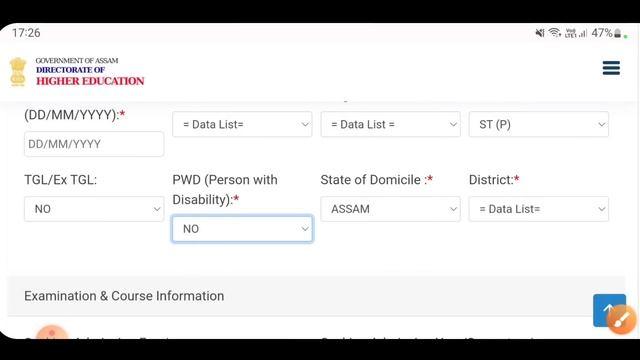
Task: Open the PWD dropdown showing NO
Action: point(242,229)
